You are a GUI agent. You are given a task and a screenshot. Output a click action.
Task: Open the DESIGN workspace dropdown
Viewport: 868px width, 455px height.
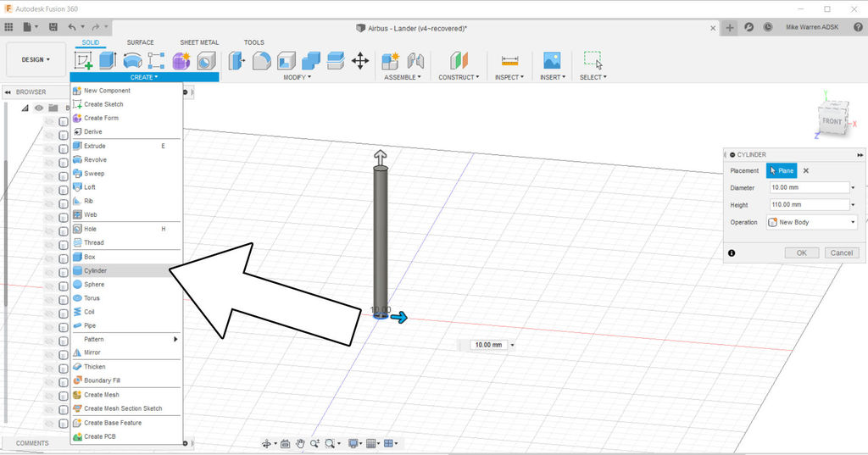tap(36, 60)
